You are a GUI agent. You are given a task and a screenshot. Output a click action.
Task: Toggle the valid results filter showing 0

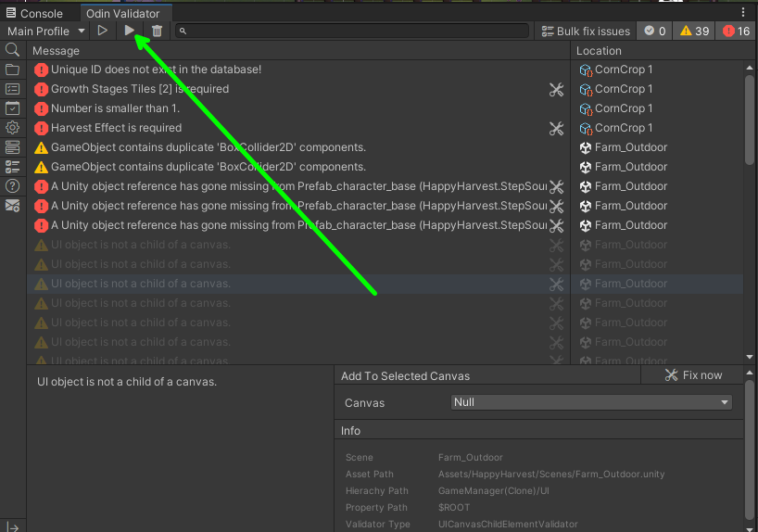click(654, 31)
